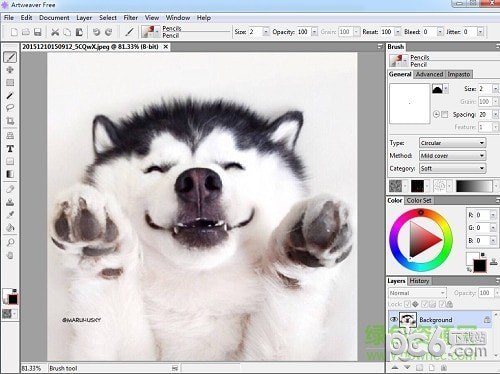Select the Crop tool

click(x=10, y=121)
